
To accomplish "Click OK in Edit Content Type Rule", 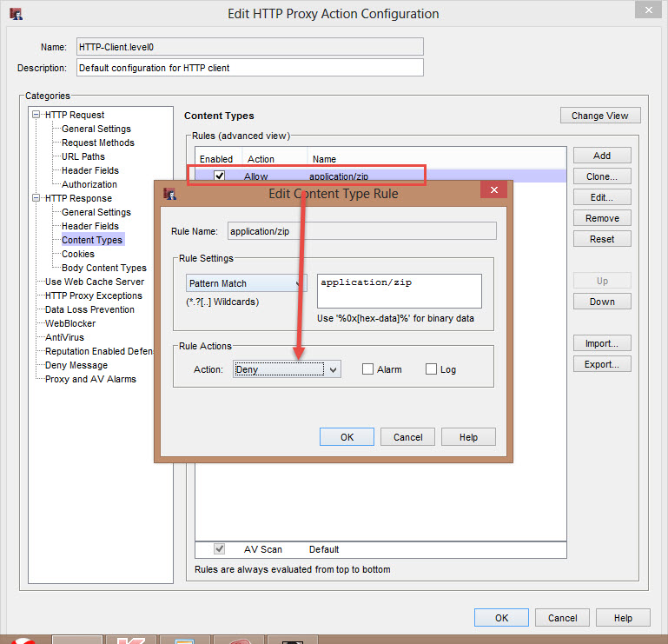I will coord(347,437).
